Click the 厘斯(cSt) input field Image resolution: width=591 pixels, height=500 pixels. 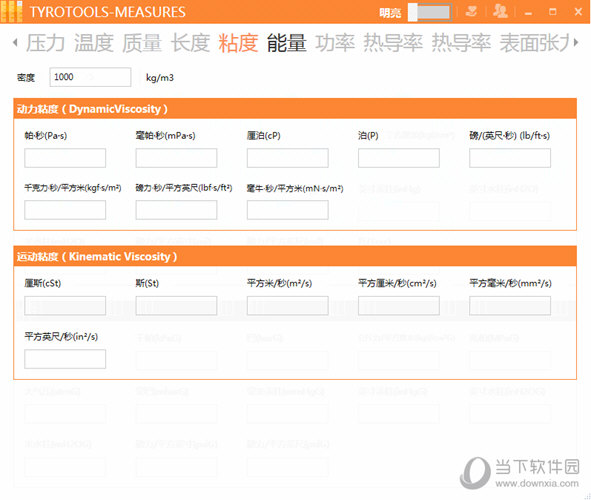(65, 306)
